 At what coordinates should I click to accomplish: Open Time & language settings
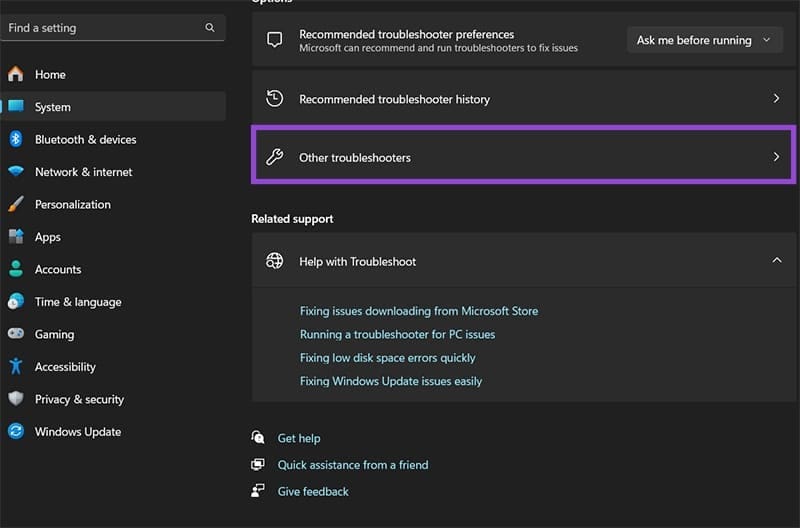[x=77, y=302]
